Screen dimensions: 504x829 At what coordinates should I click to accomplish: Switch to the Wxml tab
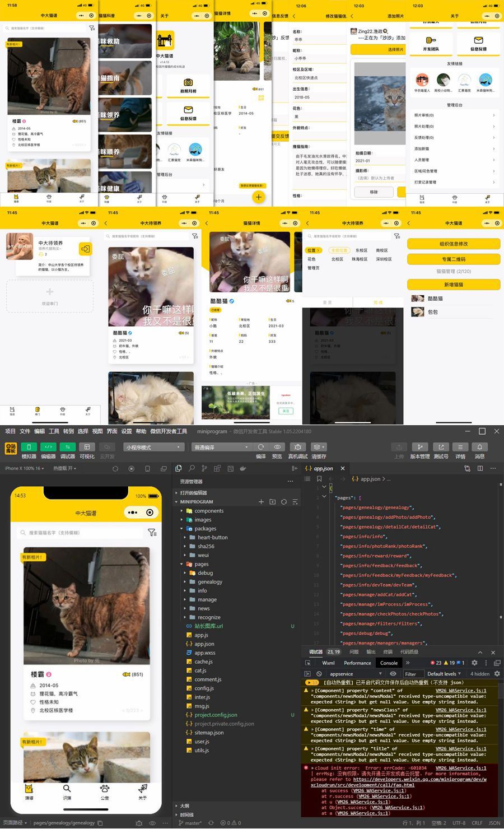(x=328, y=663)
